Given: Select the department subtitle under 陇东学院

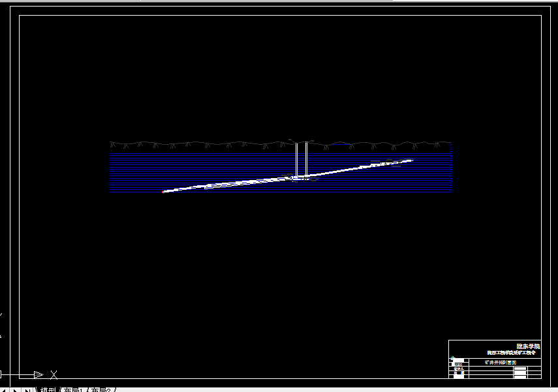Looking at the screenshot, I should click(511, 352).
